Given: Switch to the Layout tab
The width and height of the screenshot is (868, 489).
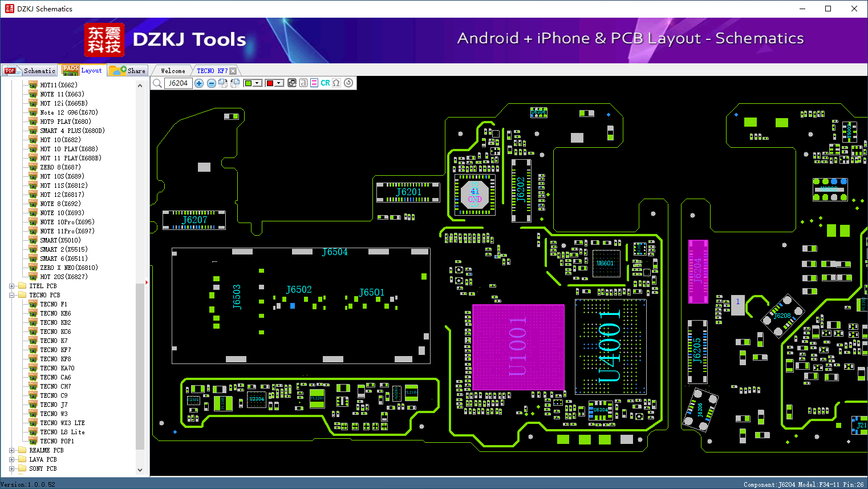Looking at the screenshot, I should [x=83, y=70].
